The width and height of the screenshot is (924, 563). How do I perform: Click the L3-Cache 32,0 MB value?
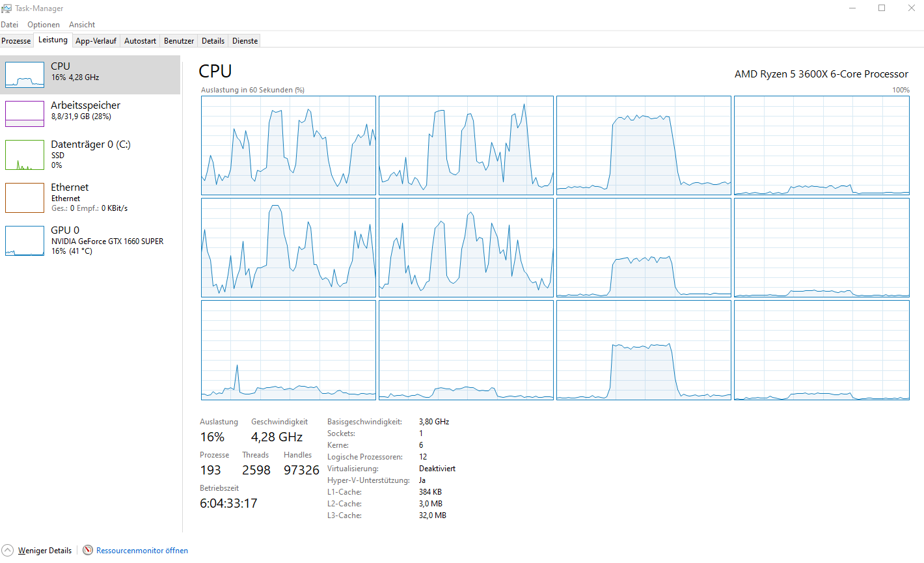pyautogui.click(x=433, y=515)
